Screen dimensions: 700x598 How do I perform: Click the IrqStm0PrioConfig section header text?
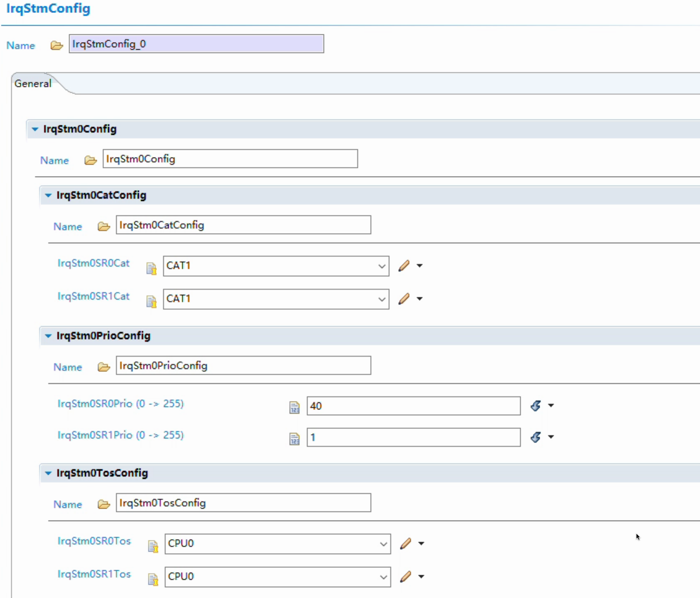pyautogui.click(x=103, y=336)
